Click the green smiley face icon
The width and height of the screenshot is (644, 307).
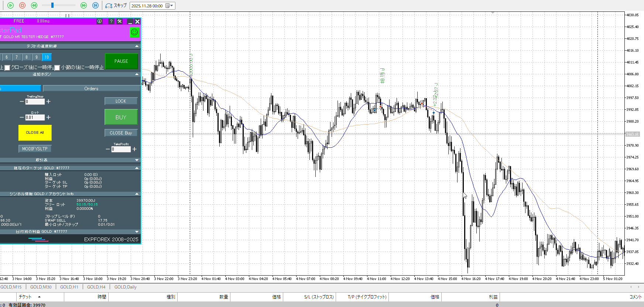[134, 32]
